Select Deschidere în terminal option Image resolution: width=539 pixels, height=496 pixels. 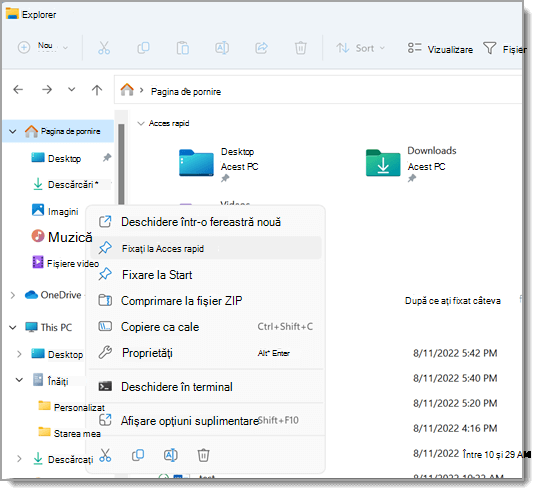(206, 387)
